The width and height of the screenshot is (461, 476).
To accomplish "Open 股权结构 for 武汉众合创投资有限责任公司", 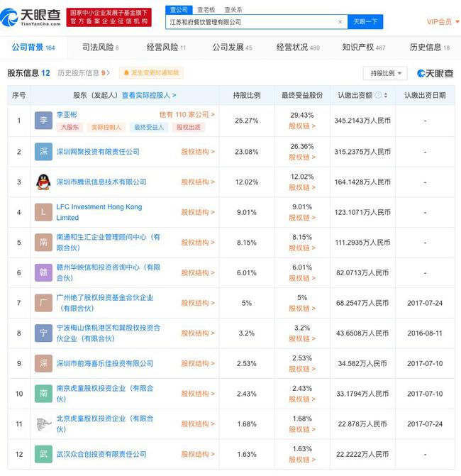I will click(198, 454).
